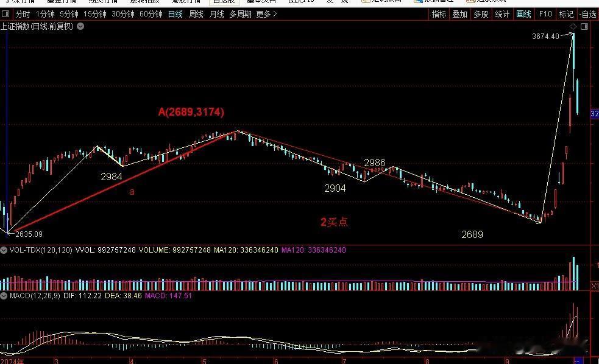Click the diamond icon at chart top-right
Viewport: 599px width, 364px height.
click(573, 26)
